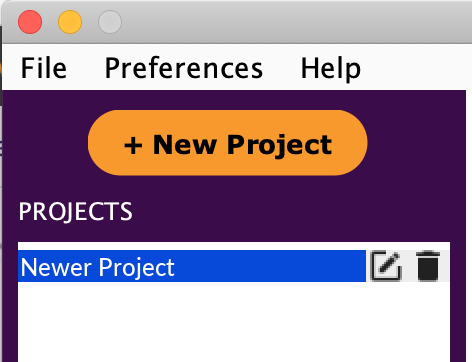Viewport: 472px width, 362px height.
Task: Click the grayed-out zoom window button
Action: pyautogui.click(x=110, y=22)
